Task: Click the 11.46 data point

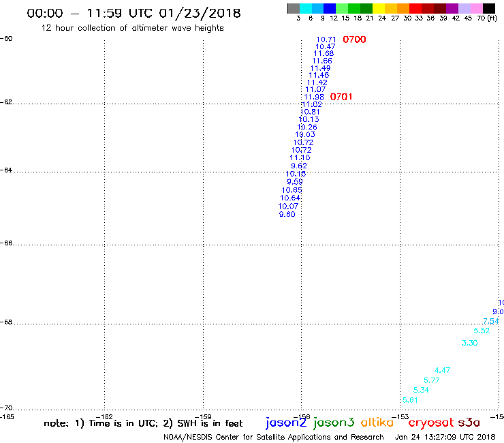Action: pos(319,75)
